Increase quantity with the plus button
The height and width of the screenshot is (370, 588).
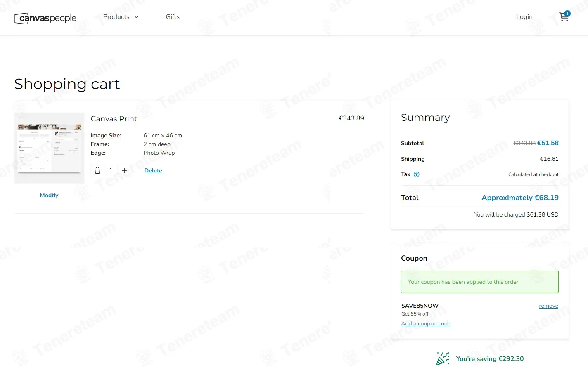click(124, 170)
